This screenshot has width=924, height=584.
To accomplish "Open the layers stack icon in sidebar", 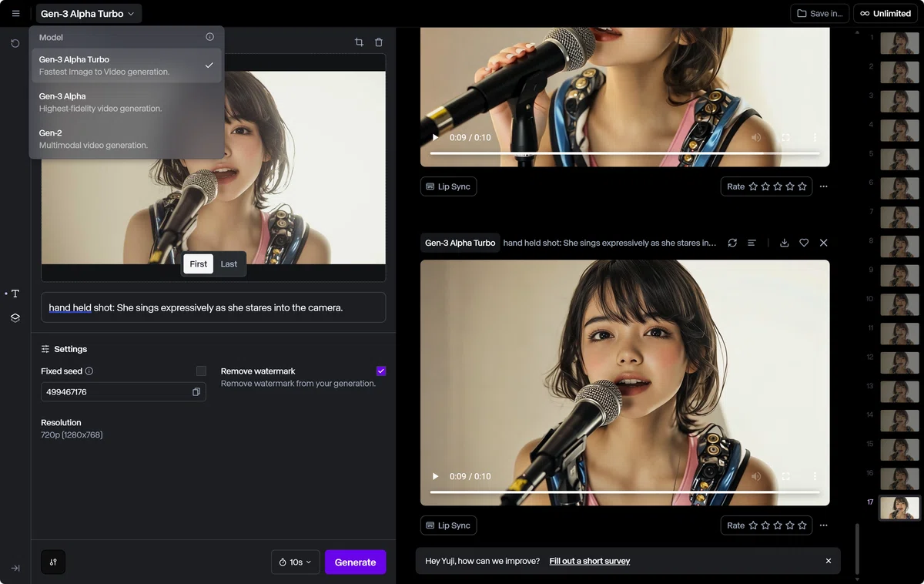I will click(x=15, y=317).
